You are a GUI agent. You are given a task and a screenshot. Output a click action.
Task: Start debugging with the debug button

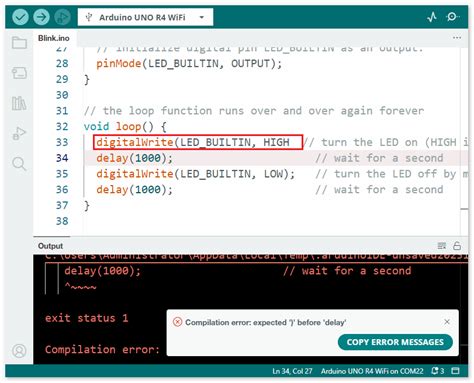pyautogui.click(x=62, y=17)
